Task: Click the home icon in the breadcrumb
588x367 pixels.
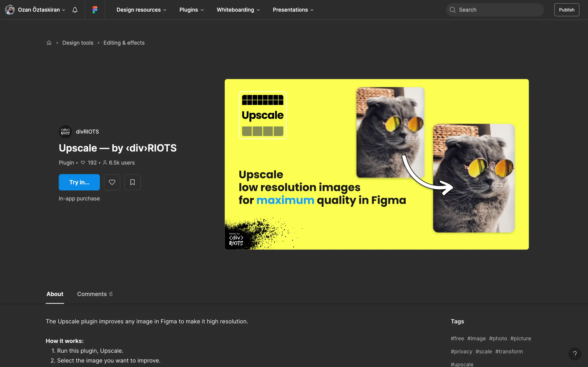Action: coord(49,42)
